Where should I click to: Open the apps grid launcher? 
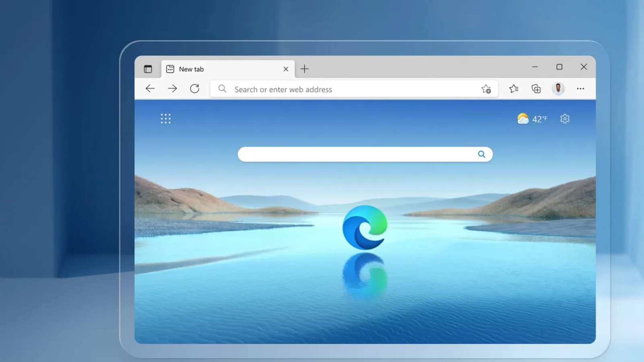pos(166,119)
